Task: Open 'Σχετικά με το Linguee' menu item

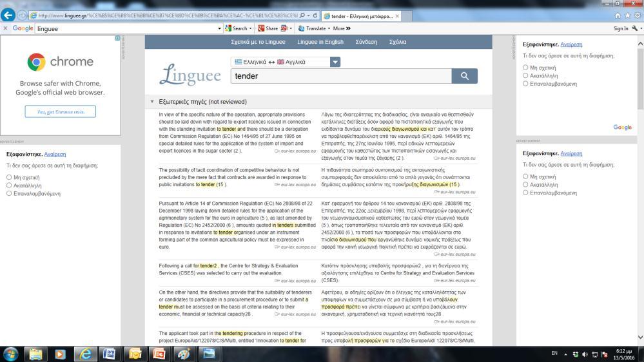Action: (258, 42)
